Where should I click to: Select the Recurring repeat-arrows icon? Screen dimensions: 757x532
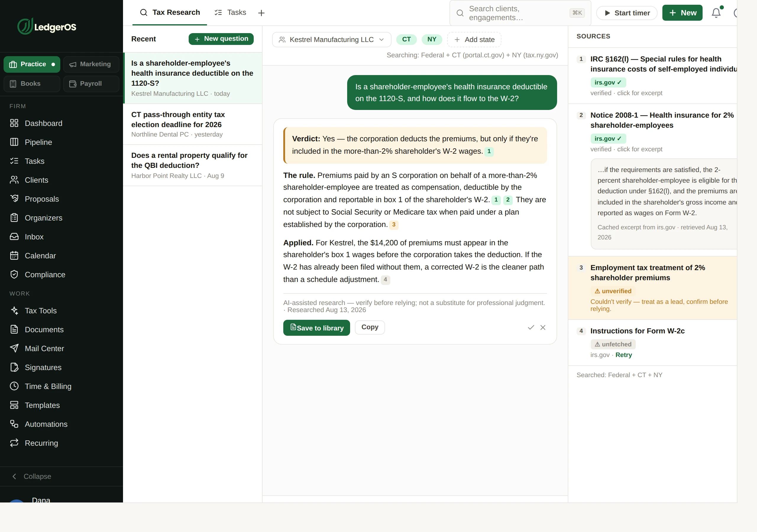point(14,443)
